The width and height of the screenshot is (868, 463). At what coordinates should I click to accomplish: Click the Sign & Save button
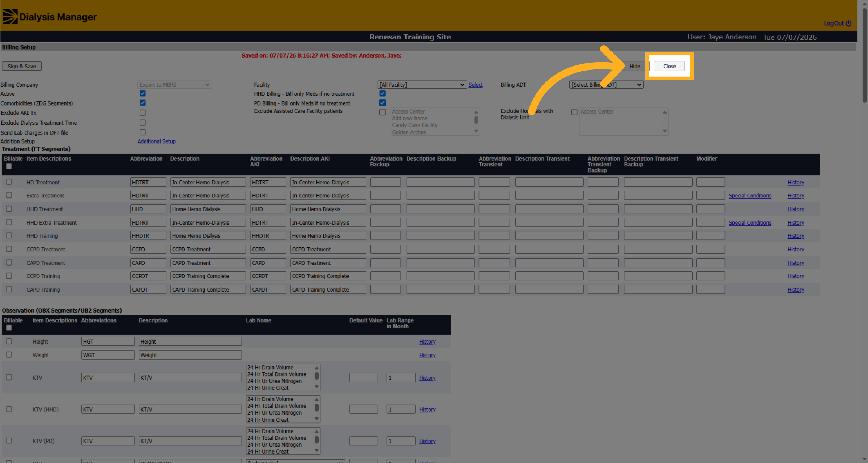click(x=22, y=66)
